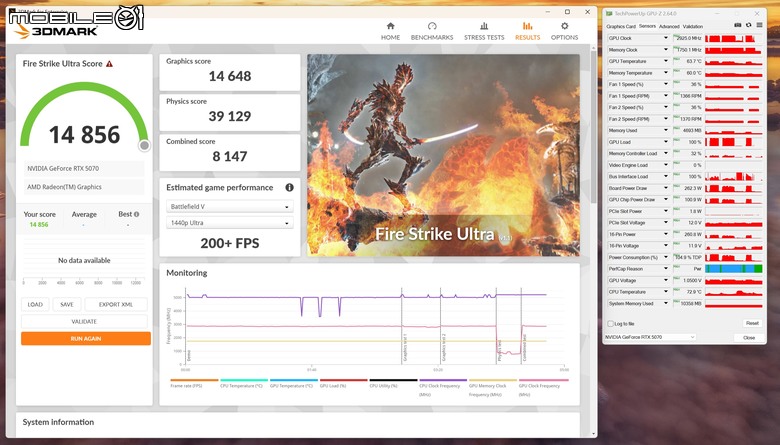Open the Fan 1 Speed (RPM) dropdown

[x=666, y=96]
